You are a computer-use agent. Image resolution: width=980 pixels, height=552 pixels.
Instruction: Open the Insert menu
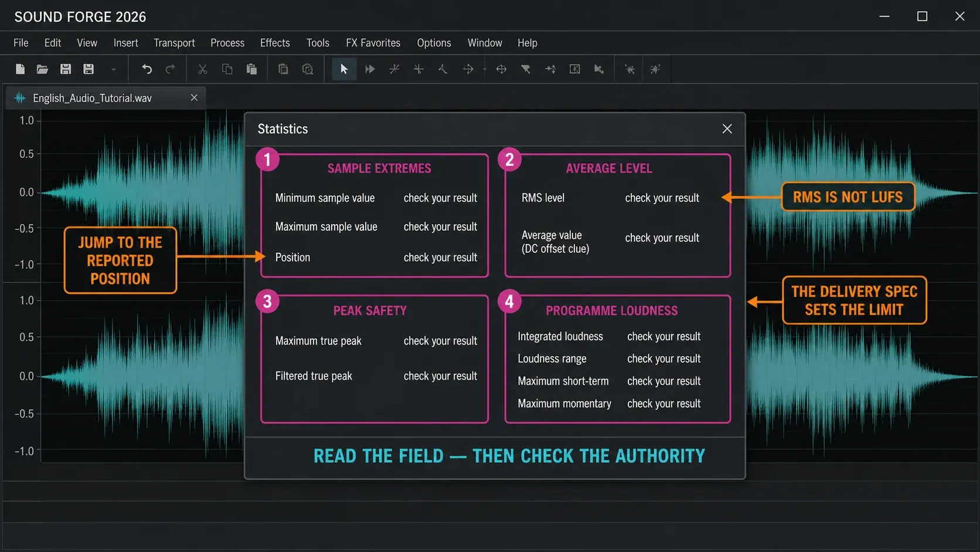coord(126,43)
